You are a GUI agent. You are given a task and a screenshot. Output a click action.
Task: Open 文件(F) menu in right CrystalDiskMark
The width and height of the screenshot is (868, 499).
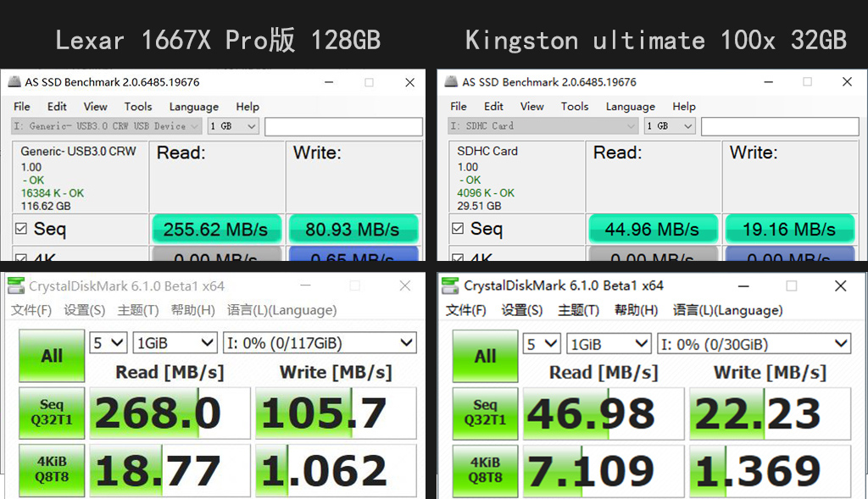[466, 310]
